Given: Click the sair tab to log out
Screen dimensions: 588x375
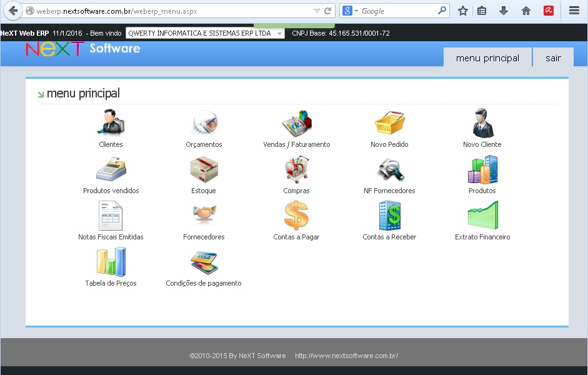Looking at the screenshot, I should click(553, 57).
